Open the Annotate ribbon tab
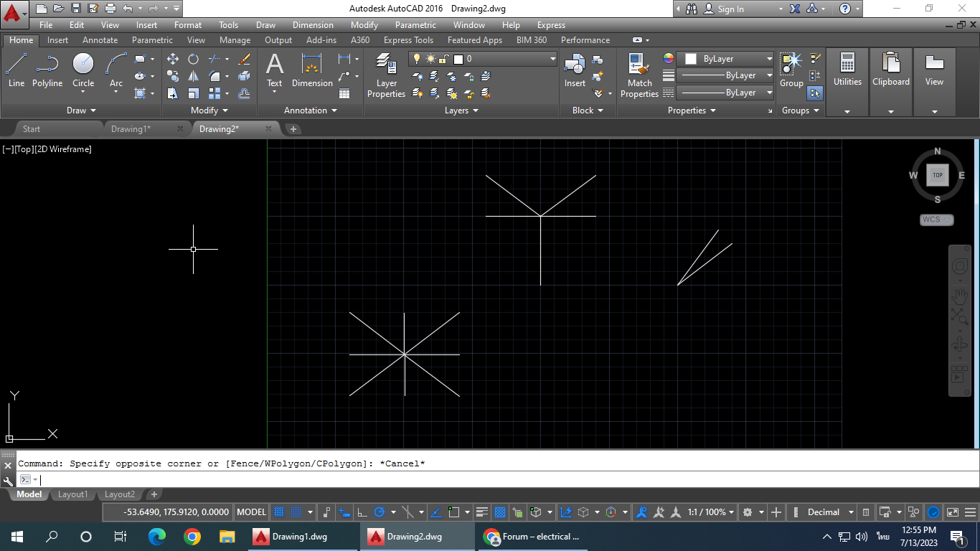The image size is (980, 551). (100, 40)
